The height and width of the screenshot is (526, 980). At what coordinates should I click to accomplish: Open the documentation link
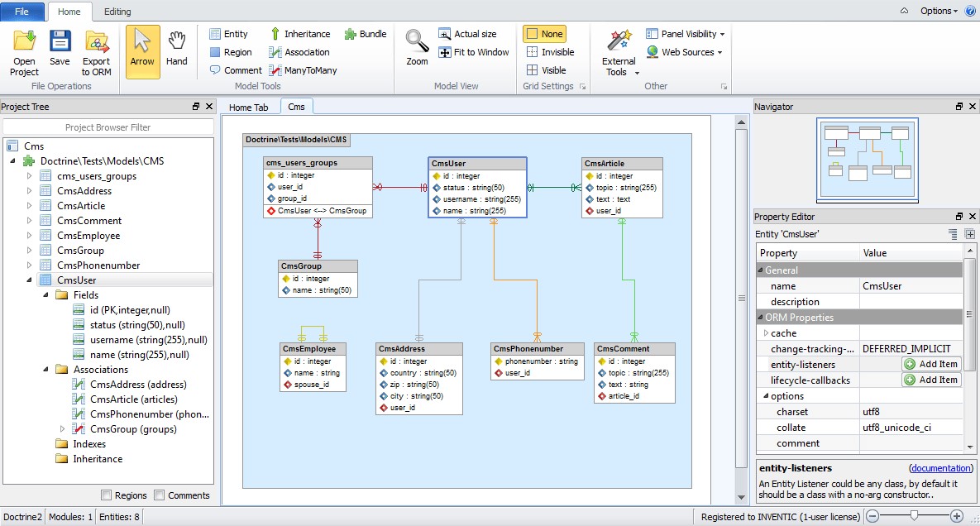click(941, 468)
